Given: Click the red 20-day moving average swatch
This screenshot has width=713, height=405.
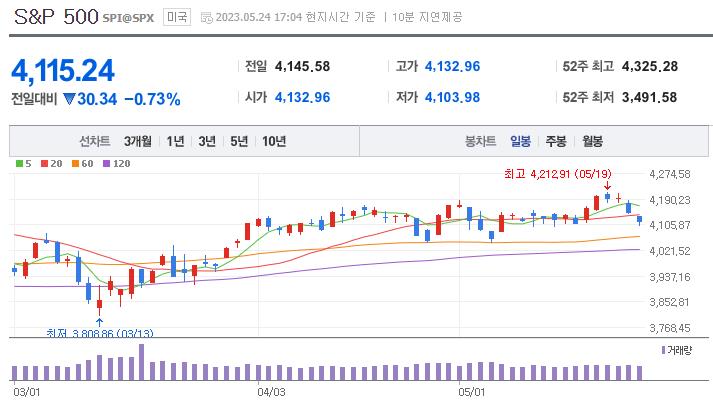Looking at the screenshot, I should (x=44, y=164).
